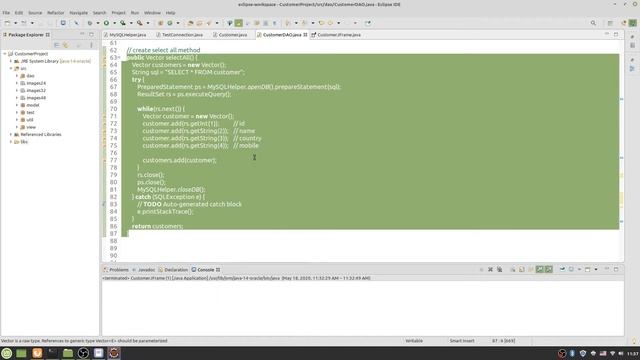
Task: Click the Java perspective icon at top right
Action: point(633,23)
